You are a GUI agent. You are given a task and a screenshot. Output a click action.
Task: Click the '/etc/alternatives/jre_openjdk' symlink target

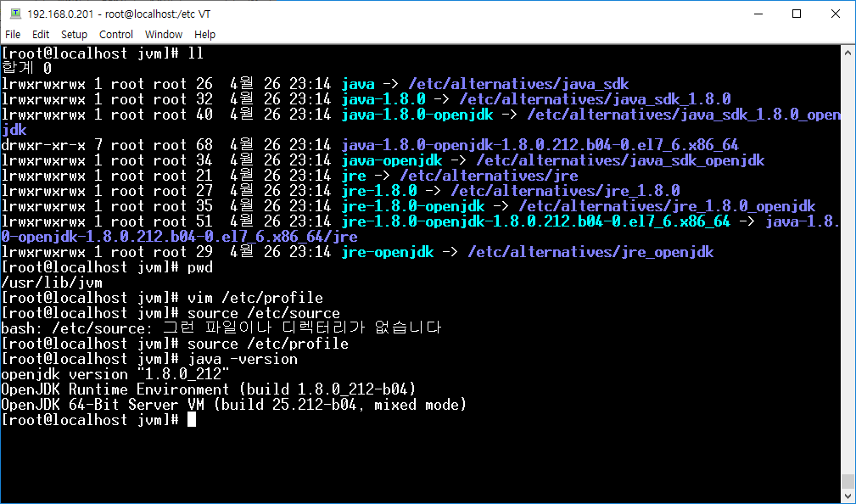(x=590, y=252)
